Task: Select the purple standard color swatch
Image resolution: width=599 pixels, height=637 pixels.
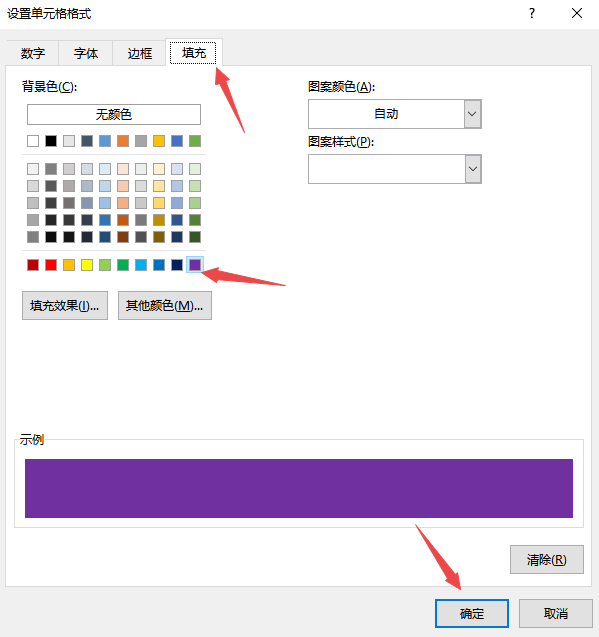Action: pos(195,265)
